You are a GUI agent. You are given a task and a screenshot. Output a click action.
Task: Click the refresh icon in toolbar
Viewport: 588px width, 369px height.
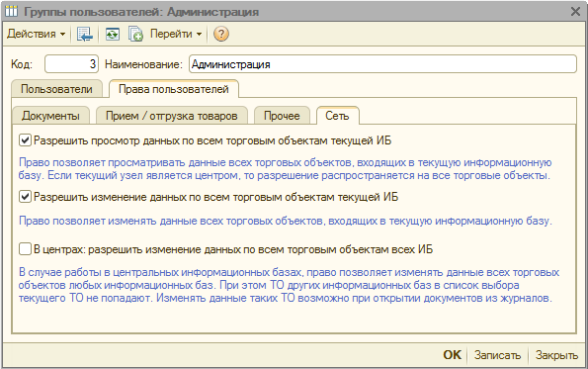pyautogui.click(x=112, y=35)
